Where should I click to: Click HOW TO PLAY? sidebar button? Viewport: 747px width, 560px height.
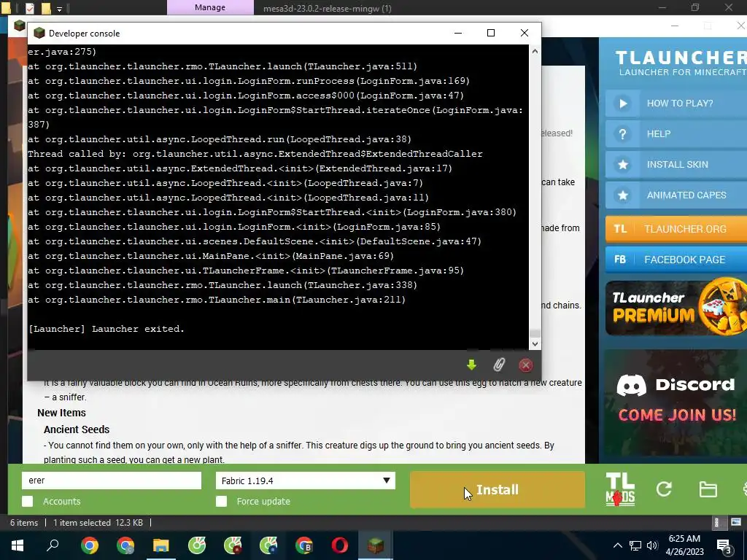coord(676,104)
